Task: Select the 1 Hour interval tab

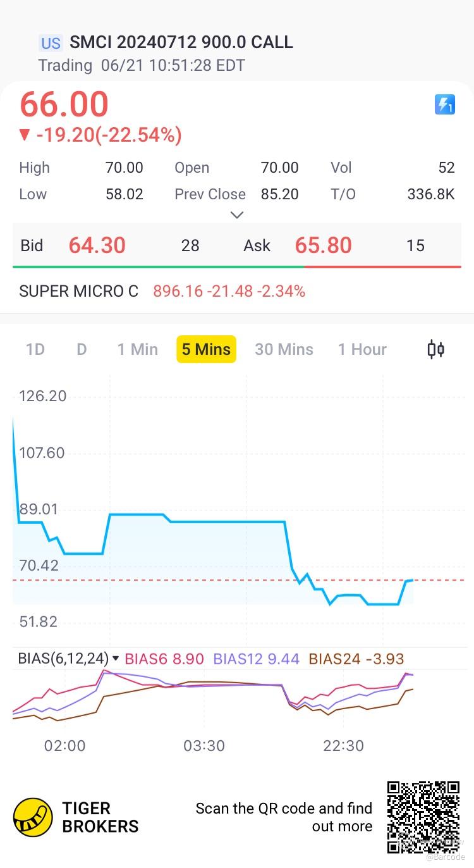Action: [x=362, y=349]
